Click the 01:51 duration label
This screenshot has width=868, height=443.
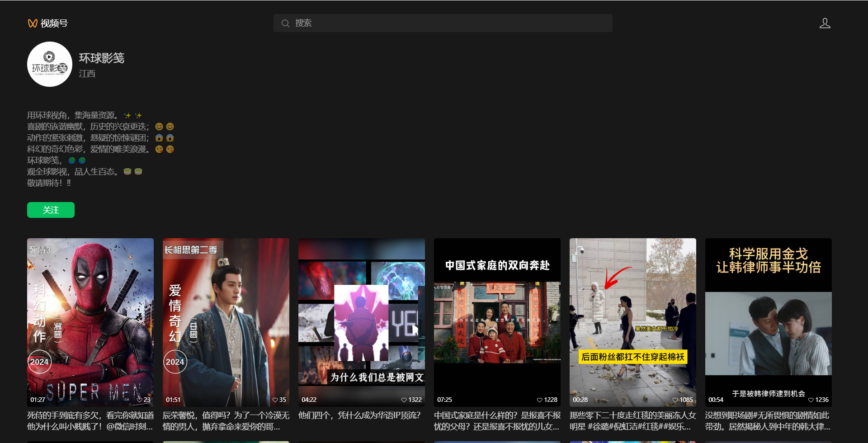pyautogui.click(x=173, y=400)
